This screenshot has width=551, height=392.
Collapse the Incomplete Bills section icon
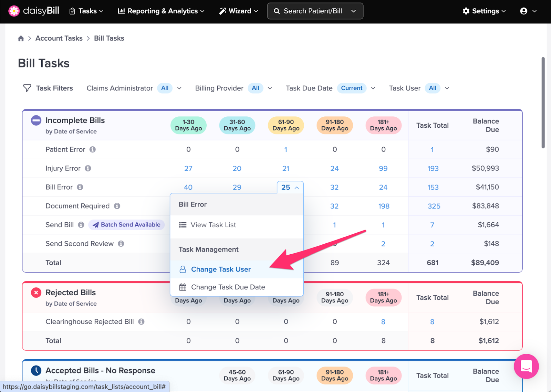click(x=36, y=120)
